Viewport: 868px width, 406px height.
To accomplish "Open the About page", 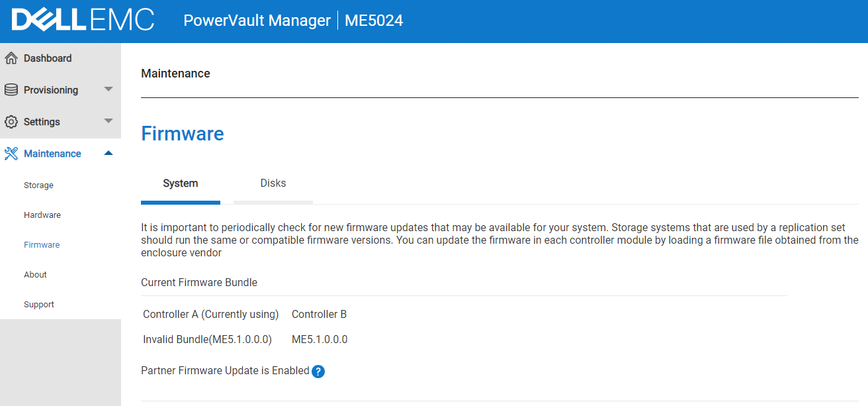I will pos(35,274).
